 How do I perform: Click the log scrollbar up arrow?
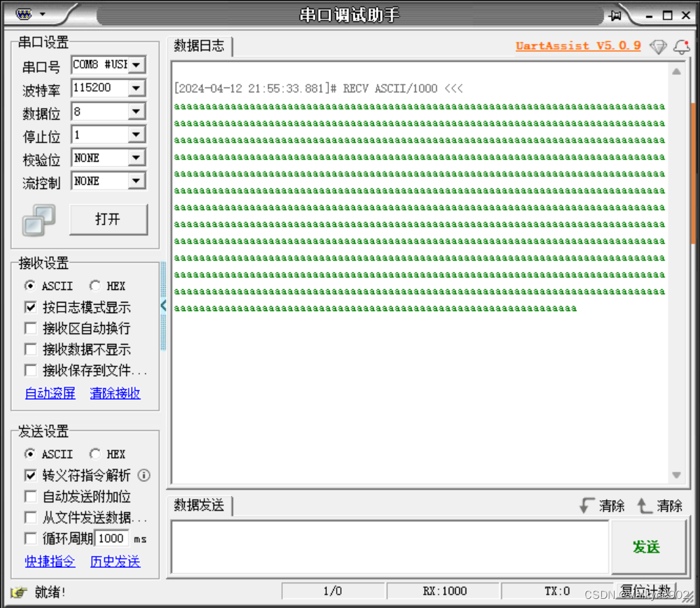(676, 72)
